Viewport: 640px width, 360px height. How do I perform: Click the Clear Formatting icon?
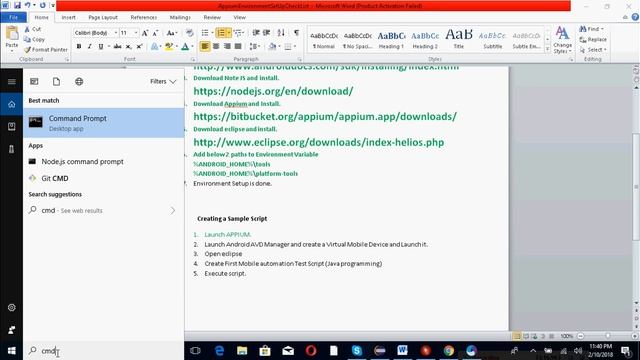[x=189, y=33]
